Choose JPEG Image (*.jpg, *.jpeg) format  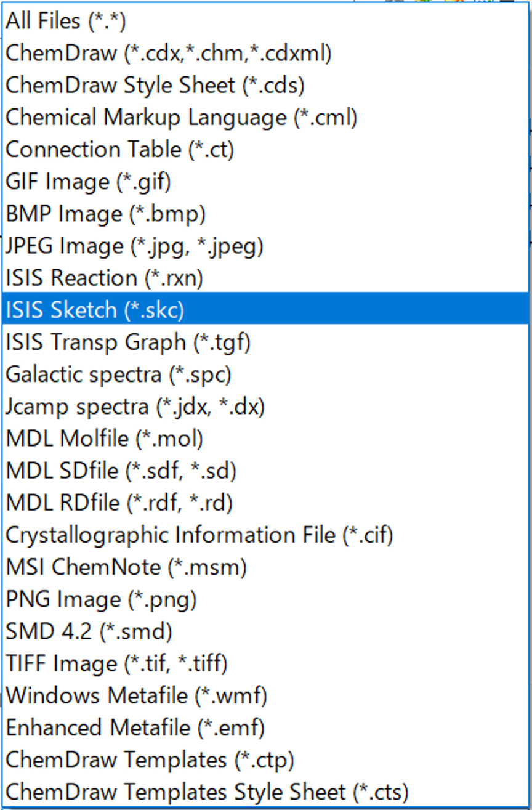135,246
